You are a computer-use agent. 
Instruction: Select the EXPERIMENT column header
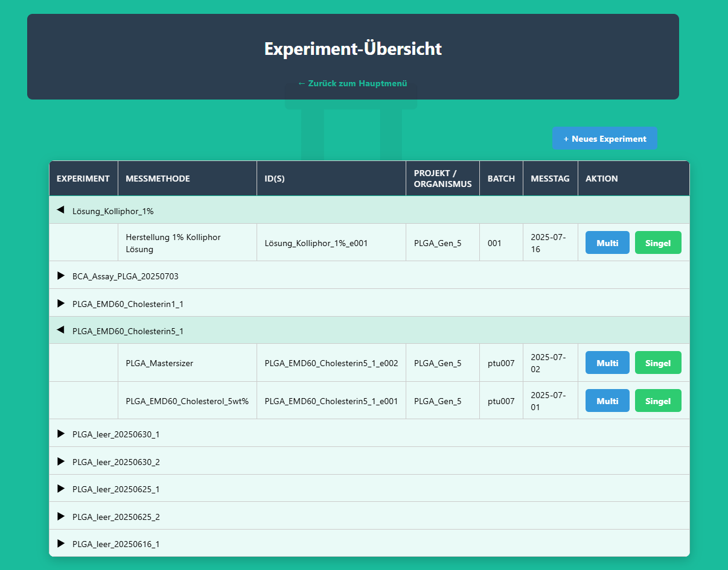[x=83, y=178]
